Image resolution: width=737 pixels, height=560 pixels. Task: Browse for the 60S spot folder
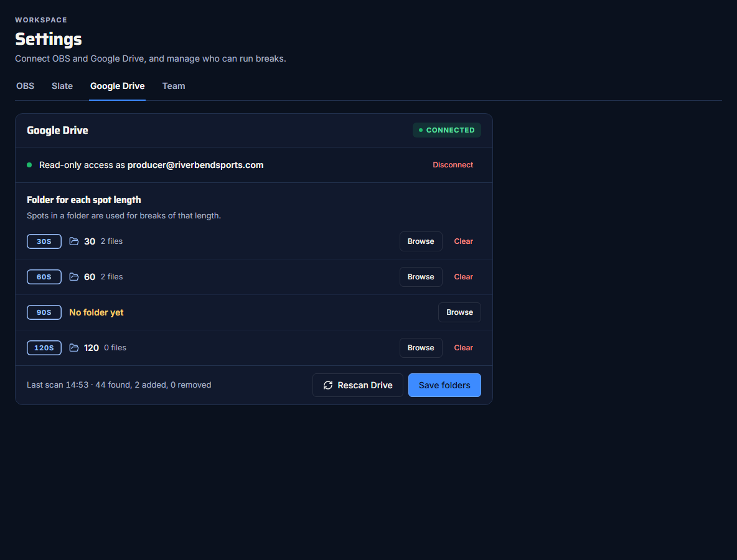pos(421,277)
